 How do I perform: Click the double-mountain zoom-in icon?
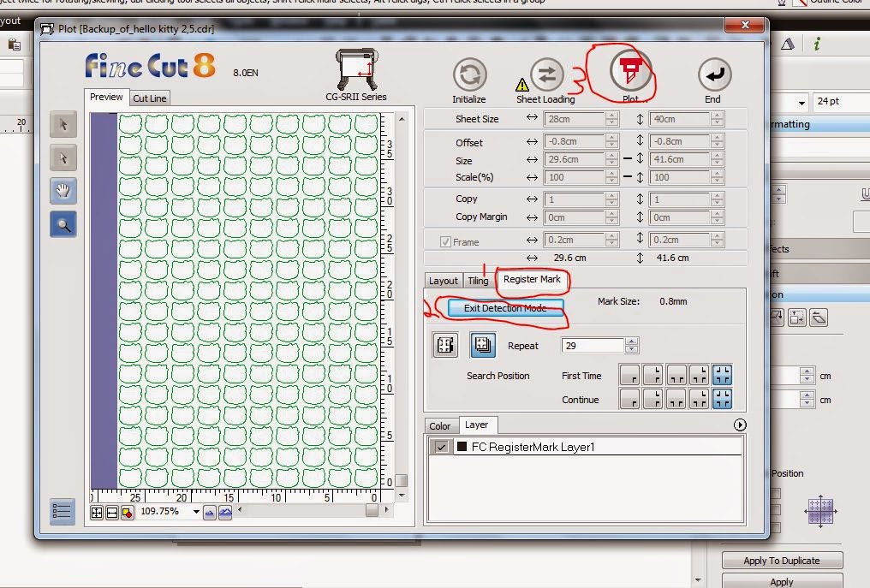pyautogui.click(x=224, y=513)
